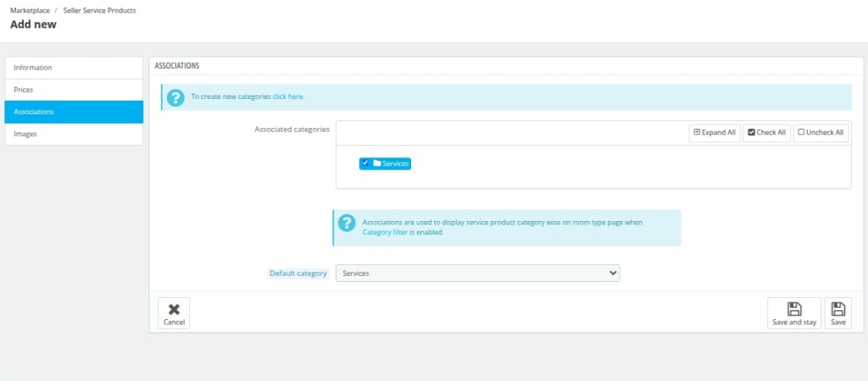Viewport: 868px width, 381px height.
Task: Click the 'Add new' page title
Action: [x=33, y=25]
